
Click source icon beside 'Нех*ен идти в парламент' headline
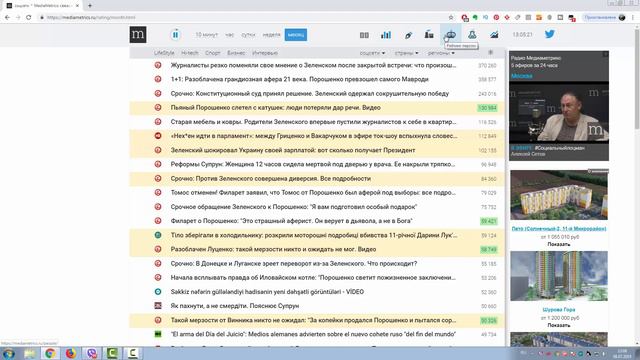158,136
